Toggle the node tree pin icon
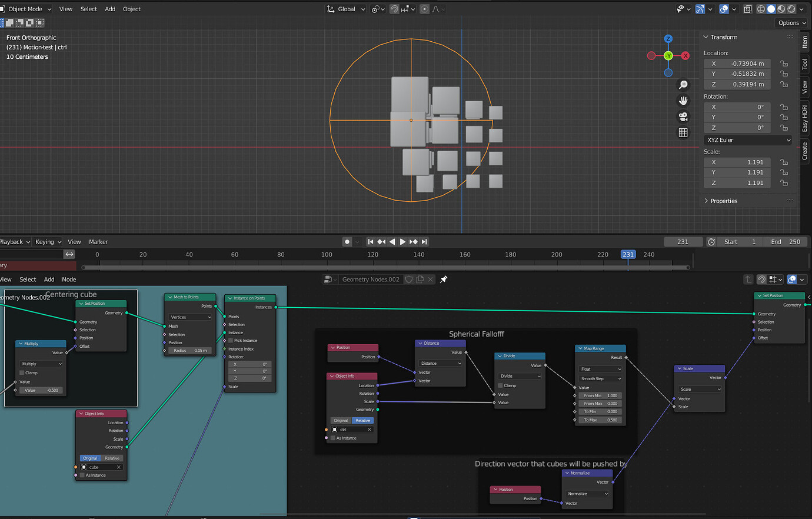The width and height of the screenshot is (812, 519). (444, 280)
